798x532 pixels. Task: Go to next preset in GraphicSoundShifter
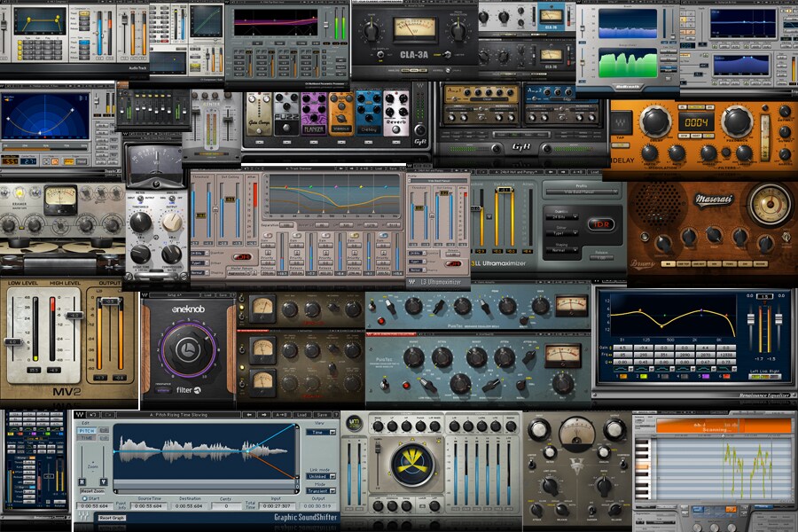tap(264, 415)
